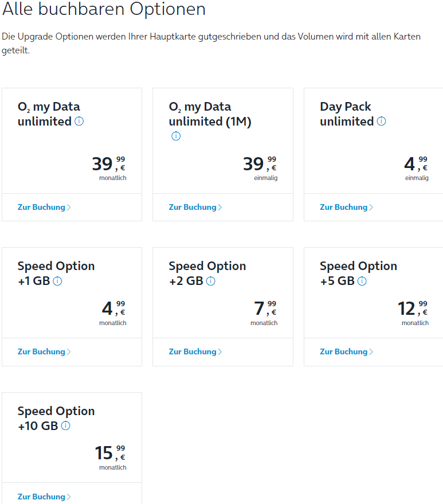Click the Alle buchbaren Optionen heading
This screenshot has height=504, width=443.
click(104, 9)
